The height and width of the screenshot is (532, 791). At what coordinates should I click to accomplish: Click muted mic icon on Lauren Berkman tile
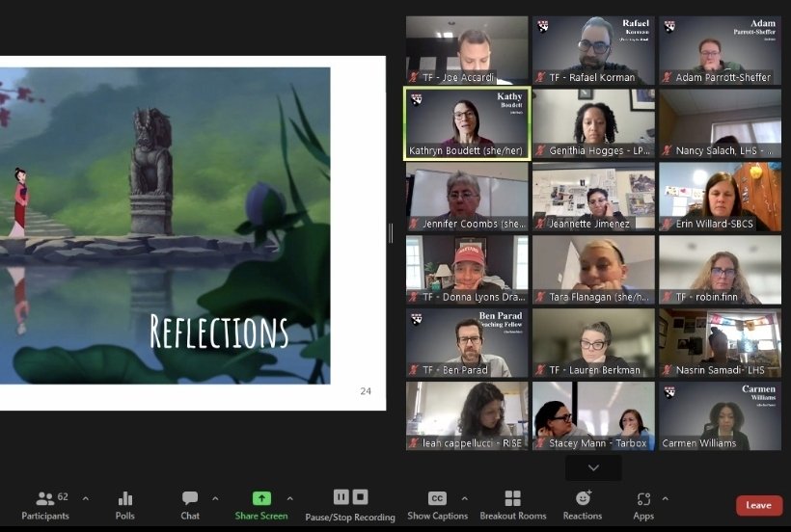540,370
